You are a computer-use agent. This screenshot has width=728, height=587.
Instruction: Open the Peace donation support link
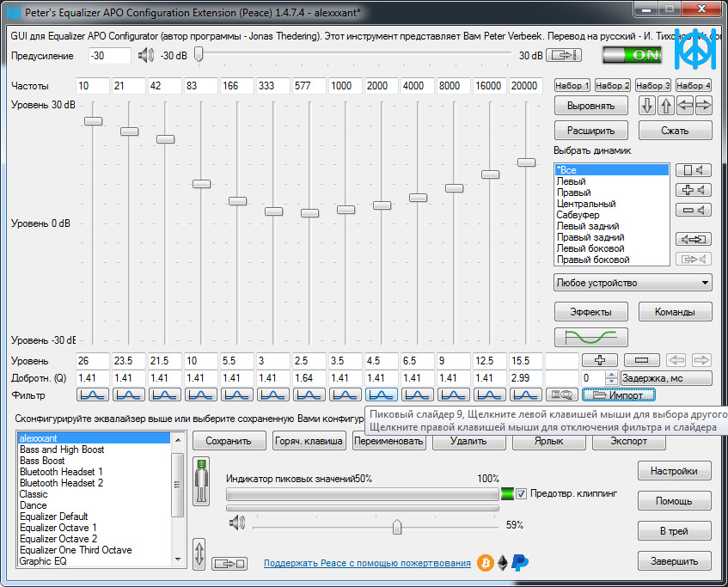367,564
